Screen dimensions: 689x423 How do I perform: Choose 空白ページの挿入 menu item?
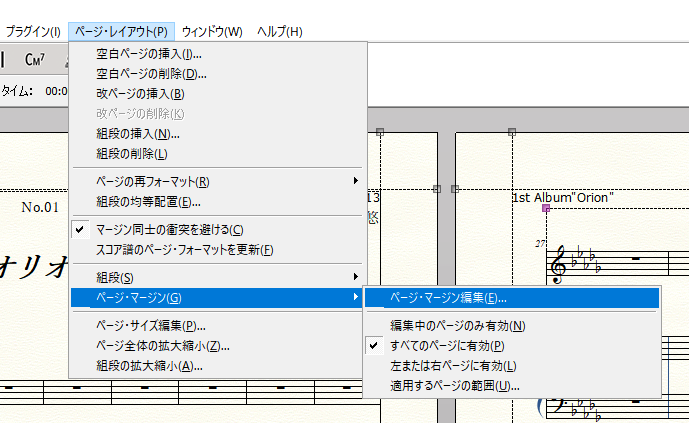point(148,53)
